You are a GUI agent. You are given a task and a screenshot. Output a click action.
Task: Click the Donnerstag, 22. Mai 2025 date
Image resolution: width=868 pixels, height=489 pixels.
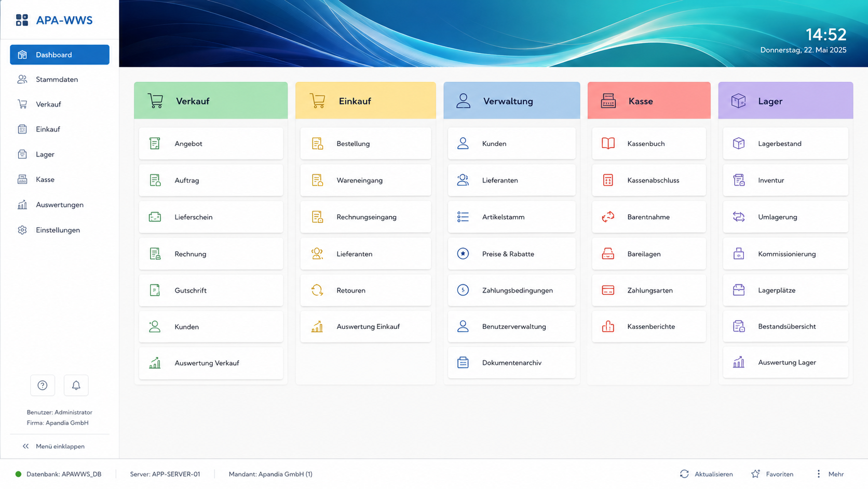[x=803, y=50]
